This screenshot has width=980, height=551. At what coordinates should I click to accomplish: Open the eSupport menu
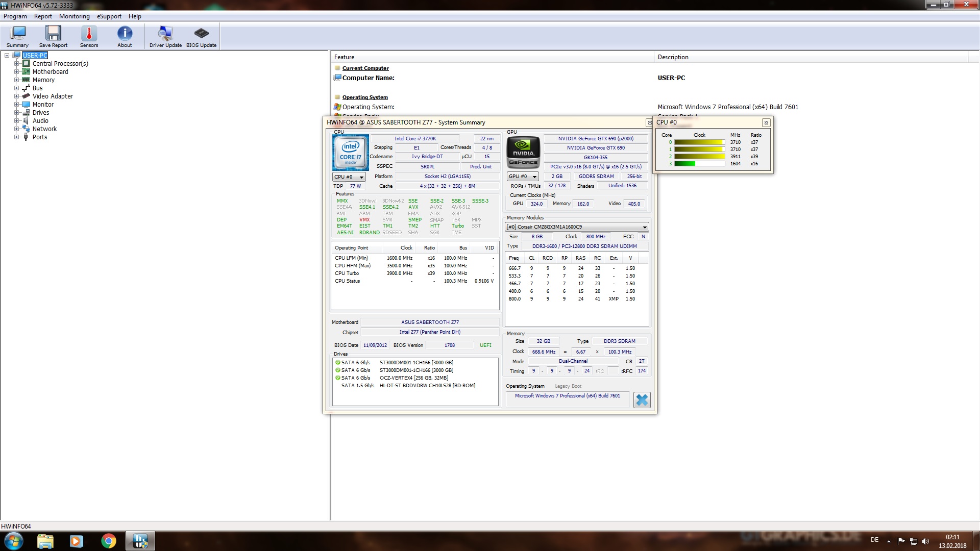pos(109,16)
